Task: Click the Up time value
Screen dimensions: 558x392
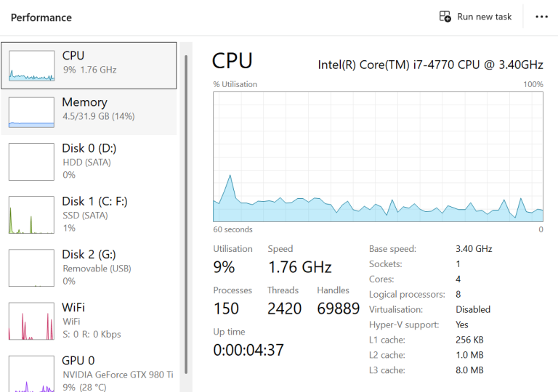Action: tap(248, 350)
